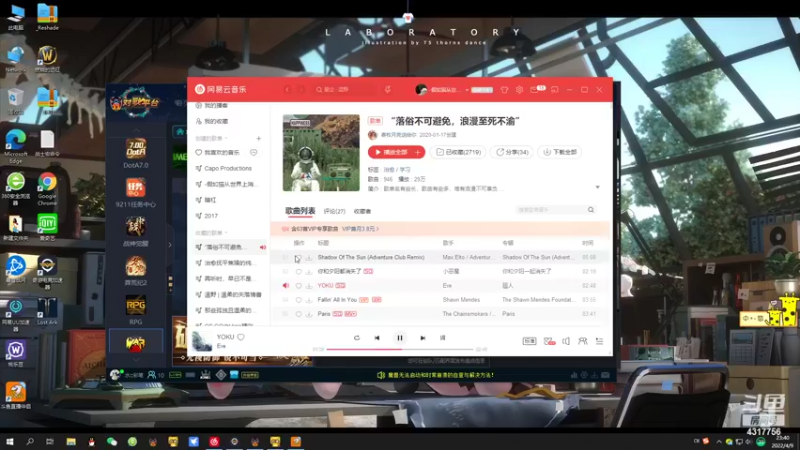Viewport: 800px width, 450px height.
Task: Open the messages mail icon with badge
Action: tap(537, 89)
